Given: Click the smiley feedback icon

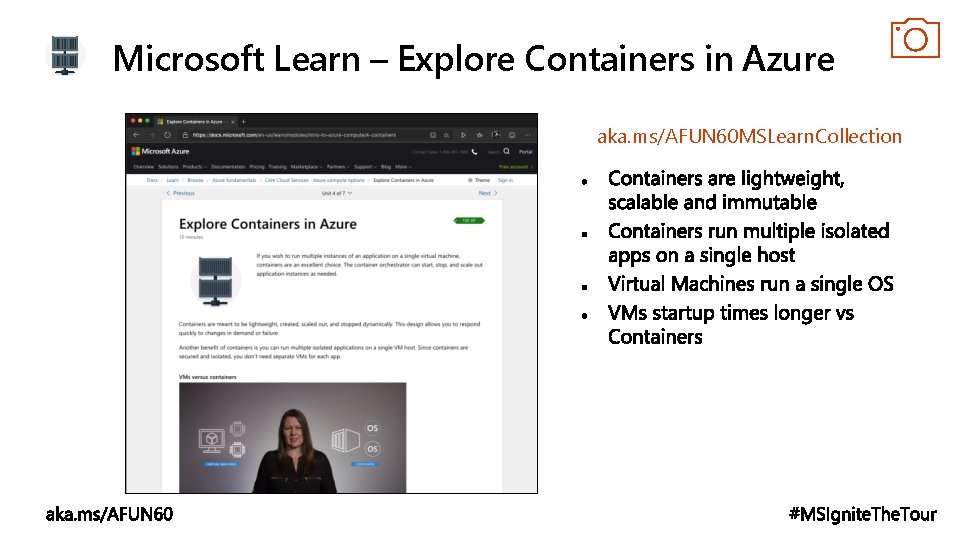Looking at the screenshot, I should 512,135.
